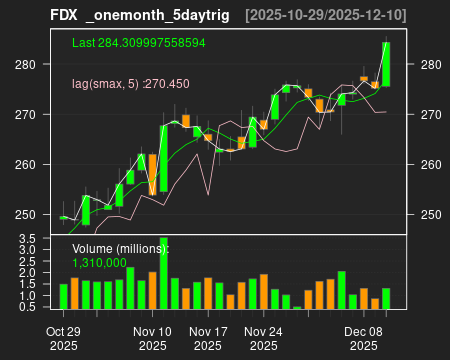Click the 270 label on right price axis
The image size is (450, 360).
pyautogui.click(x=431, y=115)
